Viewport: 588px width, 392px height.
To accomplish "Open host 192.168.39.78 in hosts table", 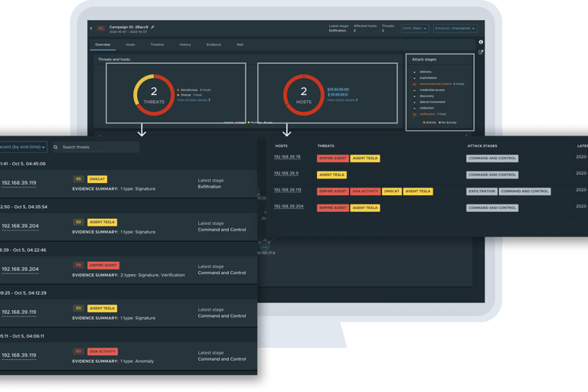I will pos(287,157).
